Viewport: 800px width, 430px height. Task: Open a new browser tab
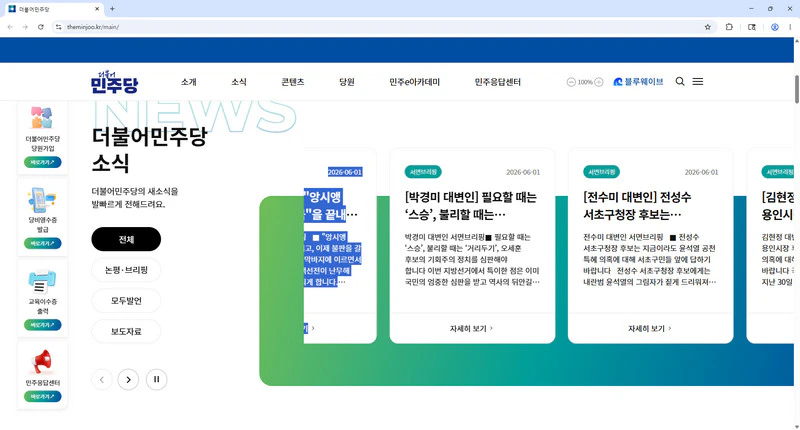[112, 9]
